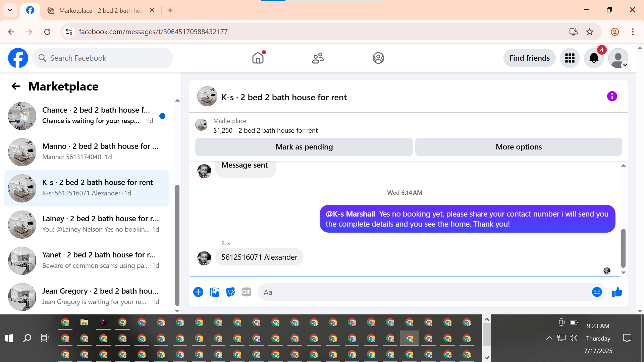Click the browser address bar URL

coord(153,32)
